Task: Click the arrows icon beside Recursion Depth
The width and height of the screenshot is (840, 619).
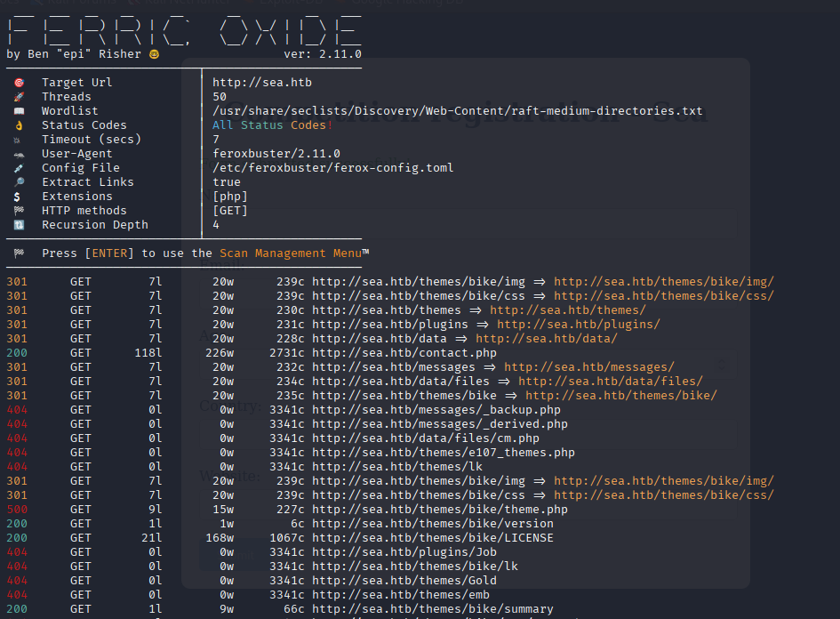Action: point(20,225)
